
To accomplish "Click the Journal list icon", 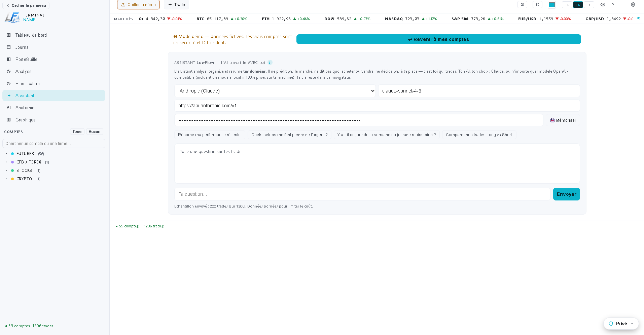I will tap(9, 47).
